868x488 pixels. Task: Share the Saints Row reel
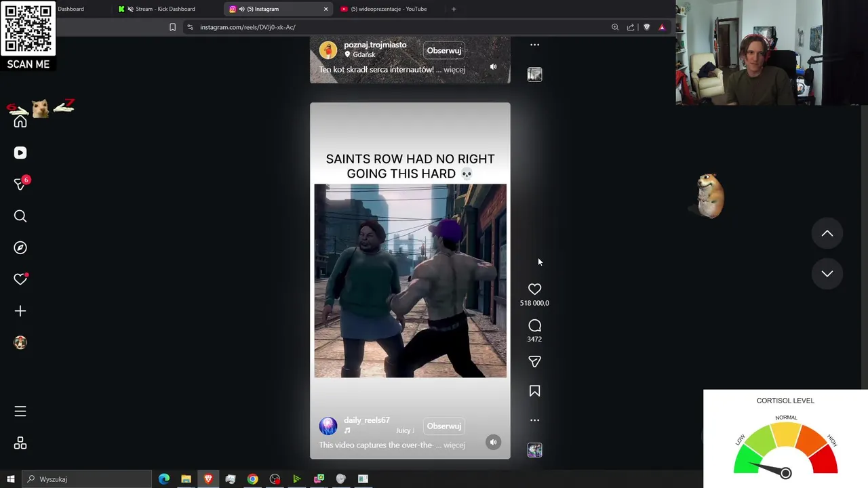click(x=534, y=362)
